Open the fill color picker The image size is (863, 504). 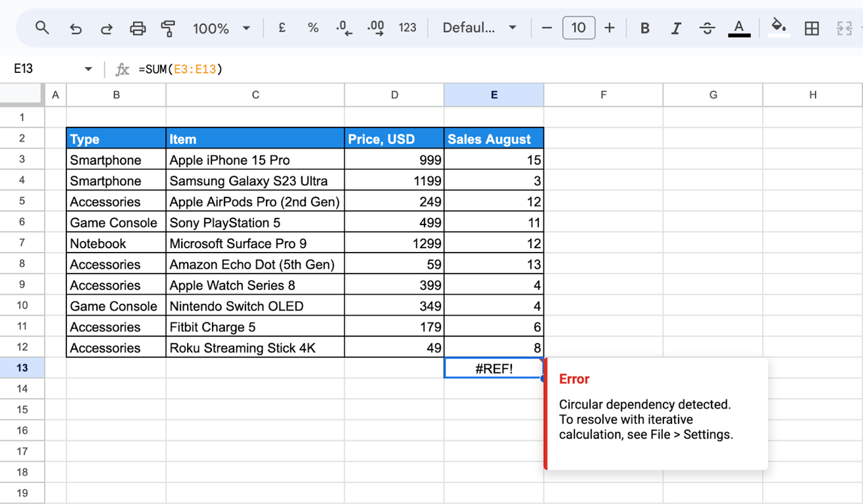pos(779,28)
